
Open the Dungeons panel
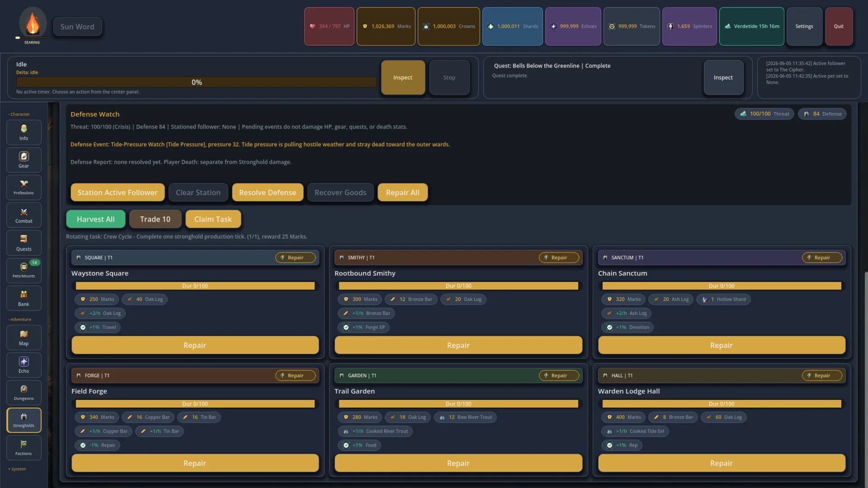point(24,393)
